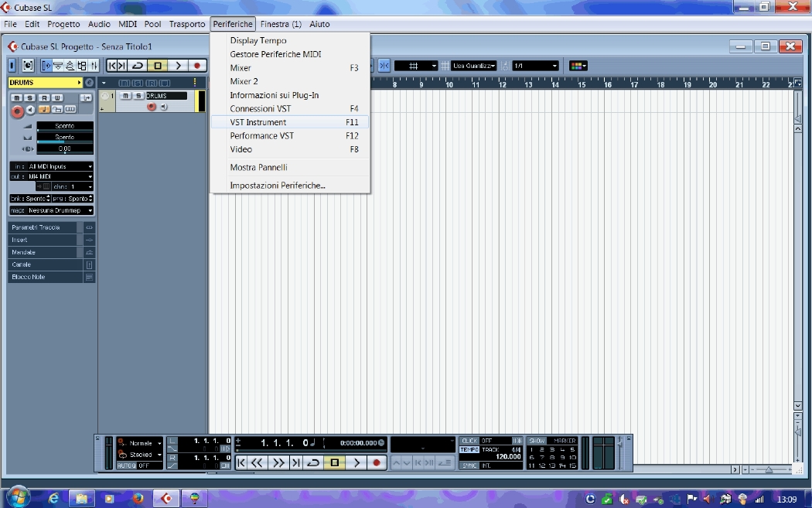Select Performance VST menu entry
Image resolution: width=812 pixels, height=508 pixels.
pyautogui.click(x=290, y=135)
